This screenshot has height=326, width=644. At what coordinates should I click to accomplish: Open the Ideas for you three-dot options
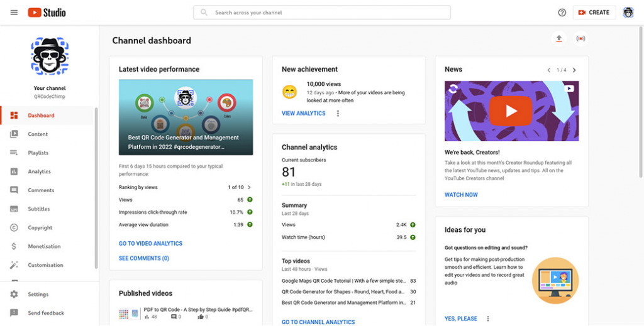pos(488,318)
